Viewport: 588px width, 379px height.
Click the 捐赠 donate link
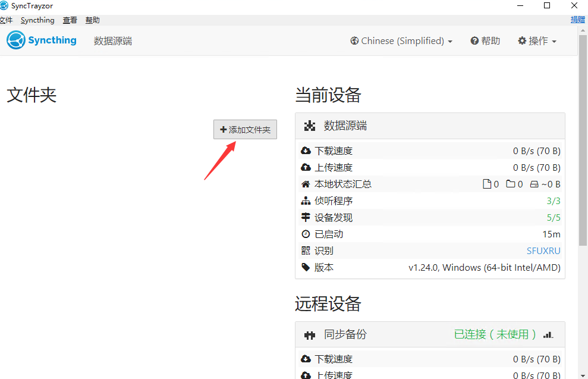tap(577, 20)
